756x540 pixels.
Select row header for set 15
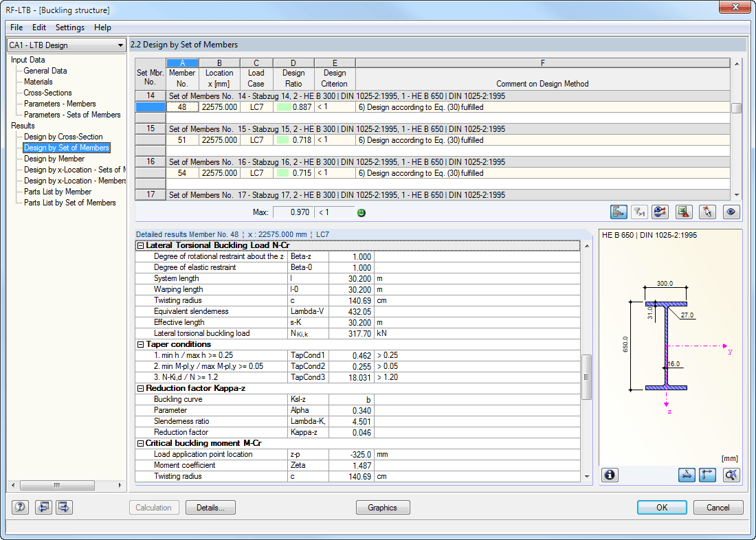(x=151, y=129)
